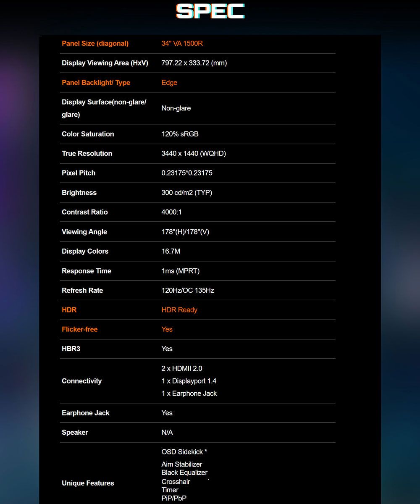The height and width of the screenshot is (504, 420).
Task: Select the 'Contrast Ratio' label
Action: (85, 212)
